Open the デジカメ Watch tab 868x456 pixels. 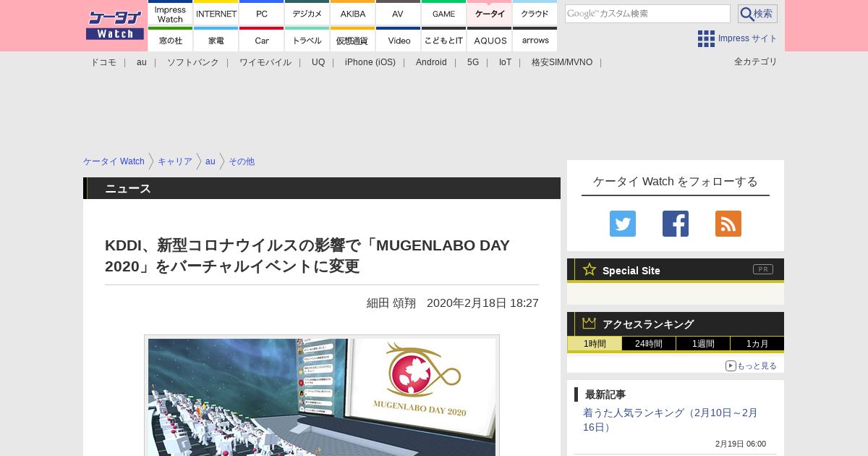pos(307,13)
